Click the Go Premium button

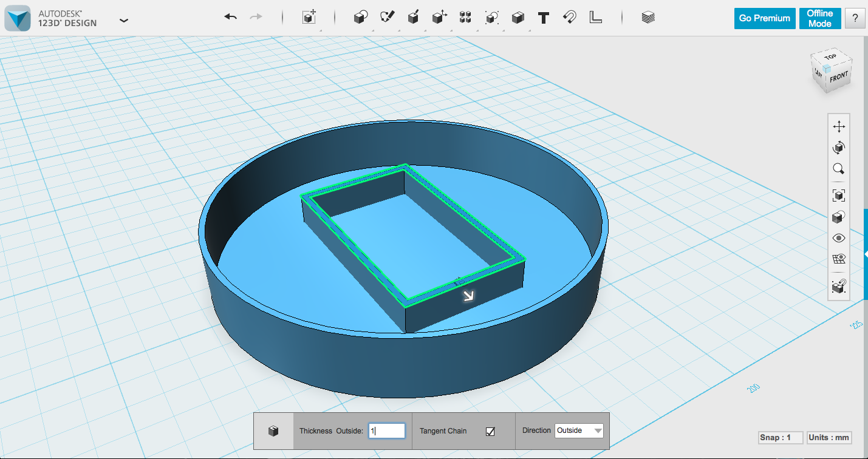764,18
